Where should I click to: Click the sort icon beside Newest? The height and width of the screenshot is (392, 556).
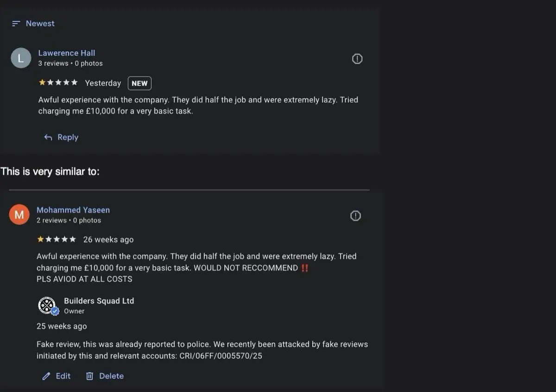coord(16,23)
